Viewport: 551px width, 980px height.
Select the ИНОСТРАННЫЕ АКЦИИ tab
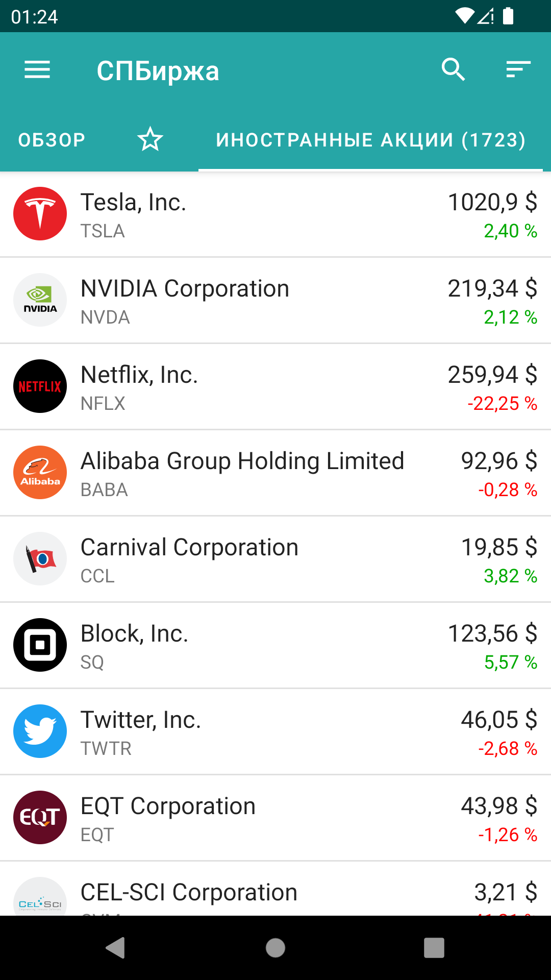[x=370, y=140]
